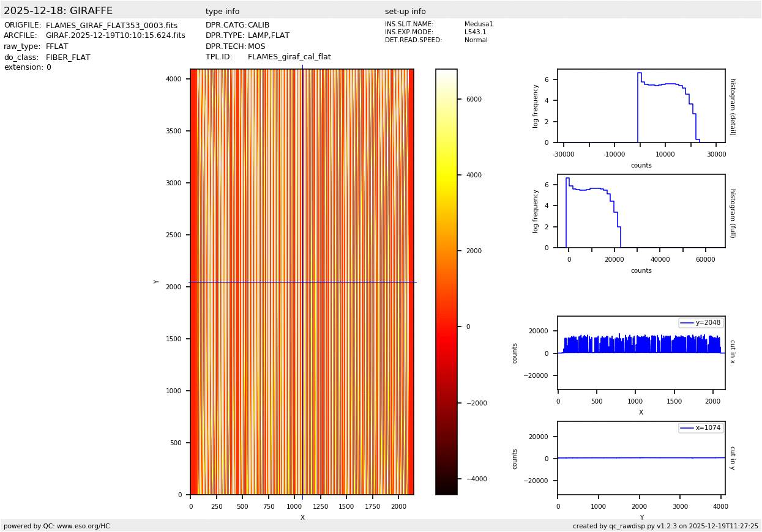Click the FLAMES_giraf_cal_flat template ID

click(x=289, y=57)
